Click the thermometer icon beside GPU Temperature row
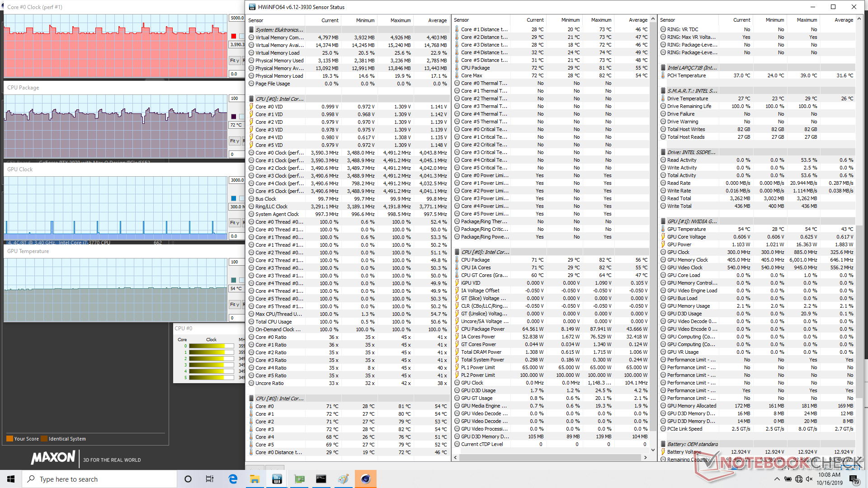 [663, 229]
